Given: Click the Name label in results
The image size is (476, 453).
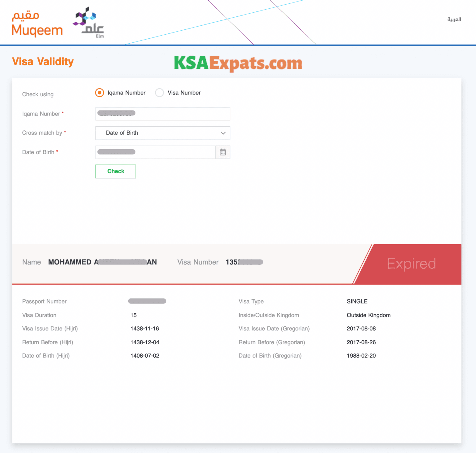Looking at the screenshot, I should pyautogui.click(x=32, y=262).
